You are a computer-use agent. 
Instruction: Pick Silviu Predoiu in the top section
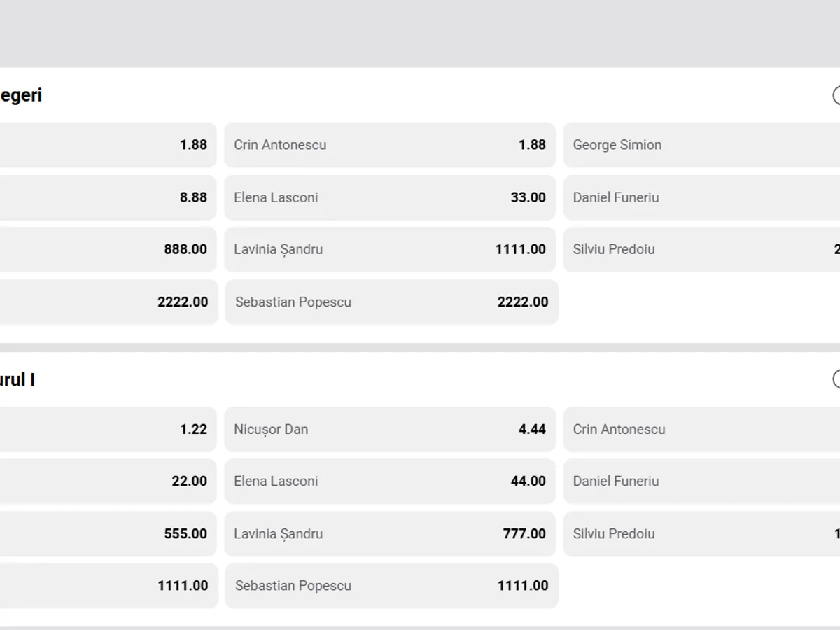pos(700,249)
